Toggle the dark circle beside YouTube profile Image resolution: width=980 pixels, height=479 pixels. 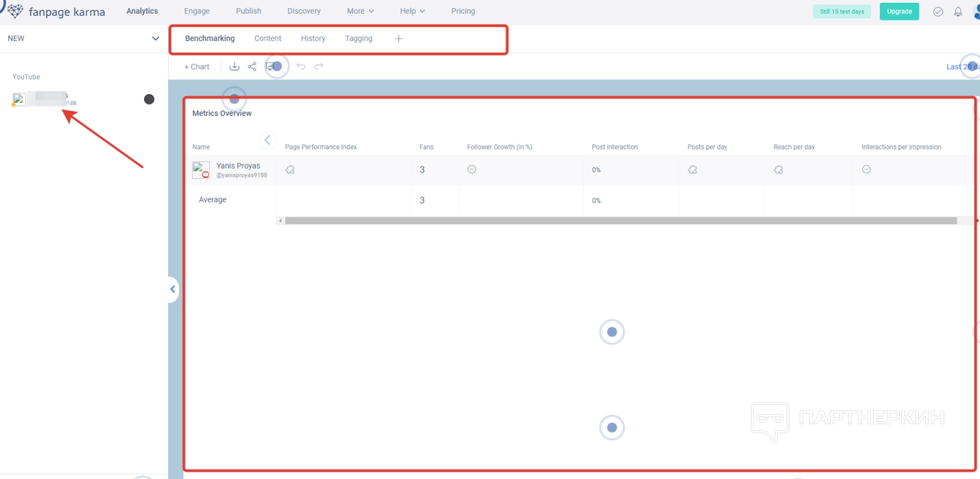[149, 99]
